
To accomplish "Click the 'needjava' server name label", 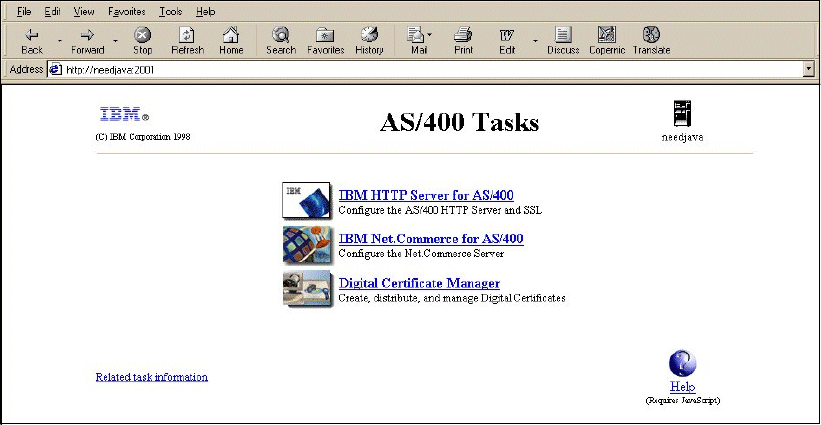I will 682,138.
